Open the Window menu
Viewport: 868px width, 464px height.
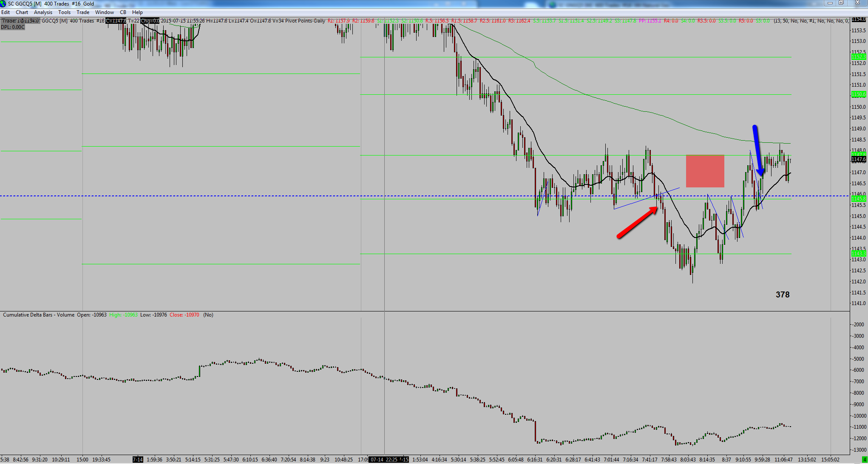[x=104, y=12]
